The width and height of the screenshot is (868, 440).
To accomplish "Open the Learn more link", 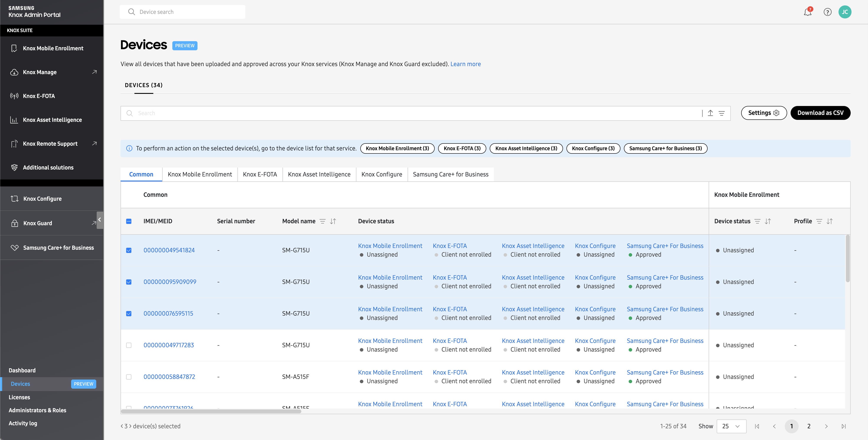I will [465, 64].
